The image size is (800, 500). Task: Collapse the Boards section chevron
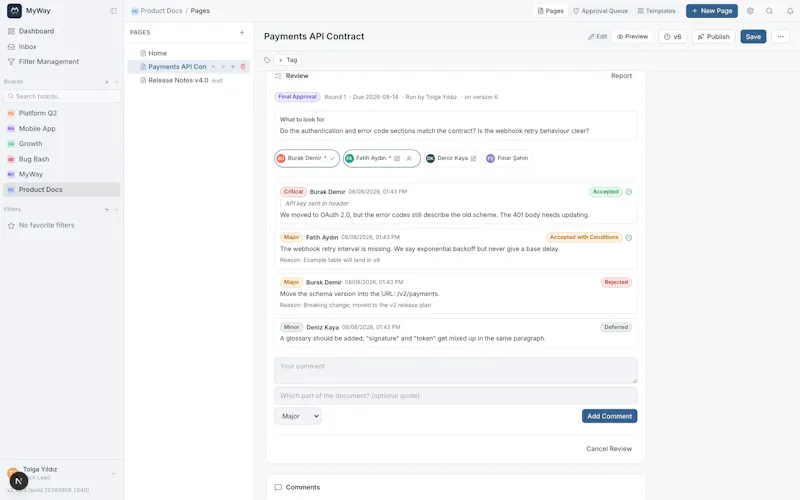point(116,82)
